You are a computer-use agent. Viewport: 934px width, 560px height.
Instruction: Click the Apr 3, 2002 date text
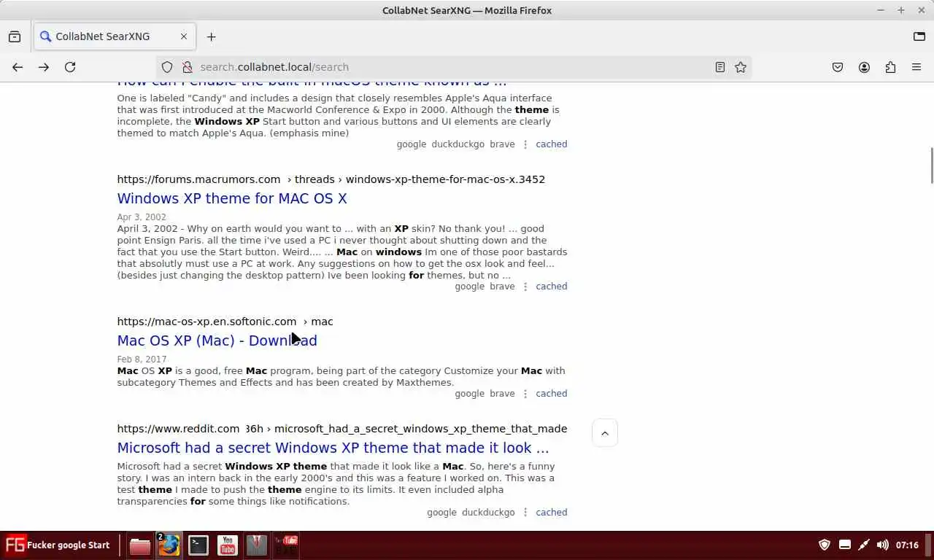tap(142, 217)
